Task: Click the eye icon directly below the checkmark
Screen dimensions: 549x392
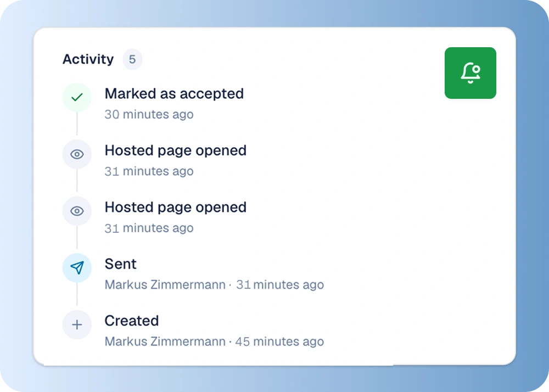Action: pos(77,154)
